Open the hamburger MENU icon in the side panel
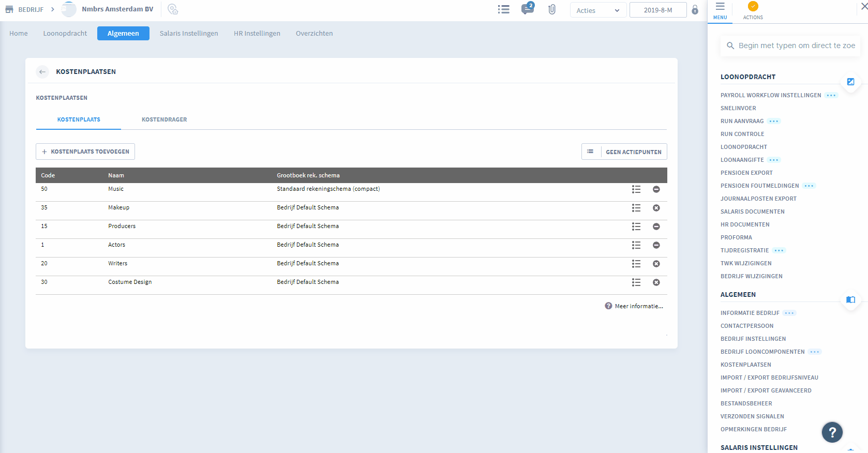 720,11
